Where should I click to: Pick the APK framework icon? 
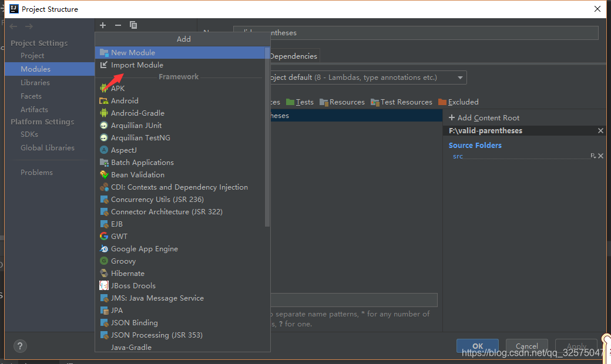(x=103, y=89)
